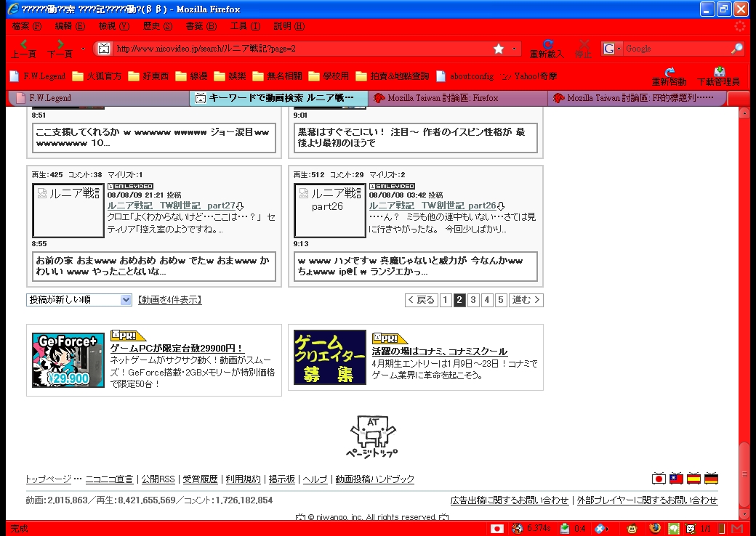Image resolution: width=756 pixels, height=536 pixels.
Task: Go to page 3 of search results
Action: coord(473,300)
